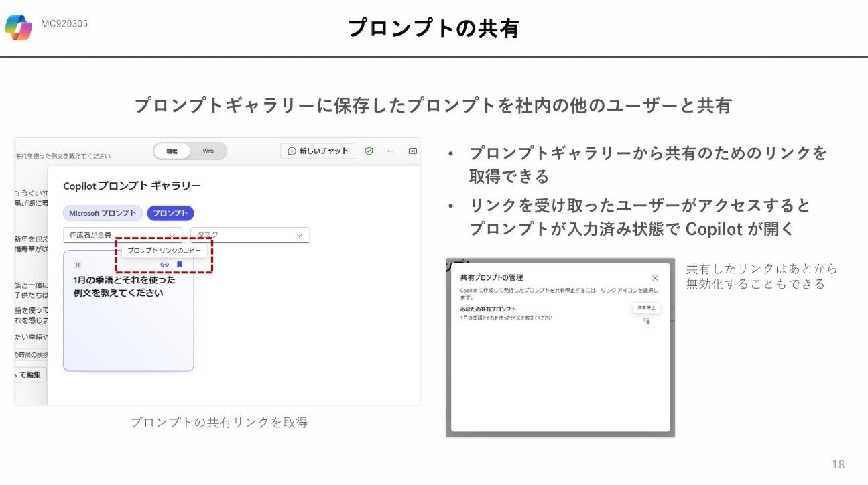The width and height of the screenshot is (868, 485).
Task: Click the bookmark icon on the prompt card
Action: pyautogui.click(x=180, y=265)
